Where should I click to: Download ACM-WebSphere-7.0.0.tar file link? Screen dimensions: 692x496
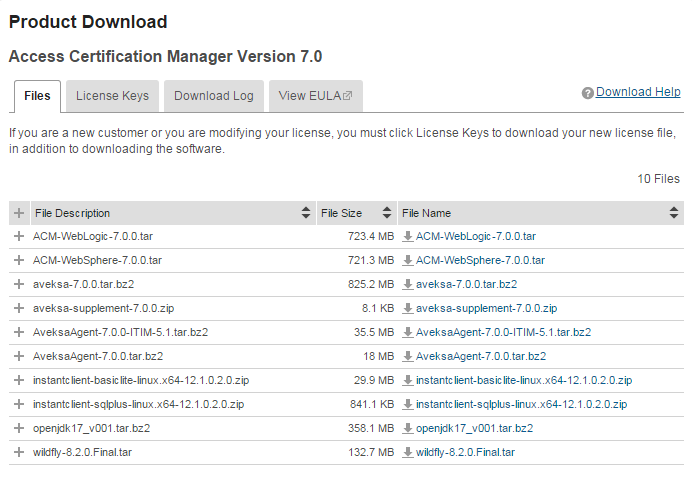(x=480, y=260)
